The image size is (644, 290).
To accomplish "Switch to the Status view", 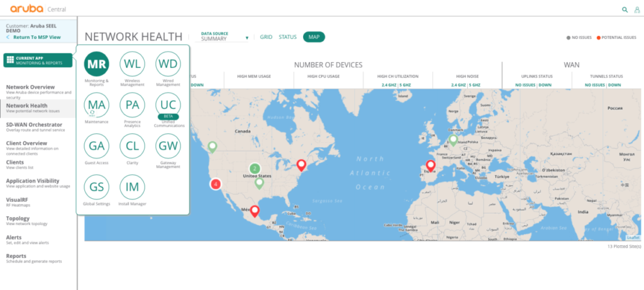I will click(287, 37).
